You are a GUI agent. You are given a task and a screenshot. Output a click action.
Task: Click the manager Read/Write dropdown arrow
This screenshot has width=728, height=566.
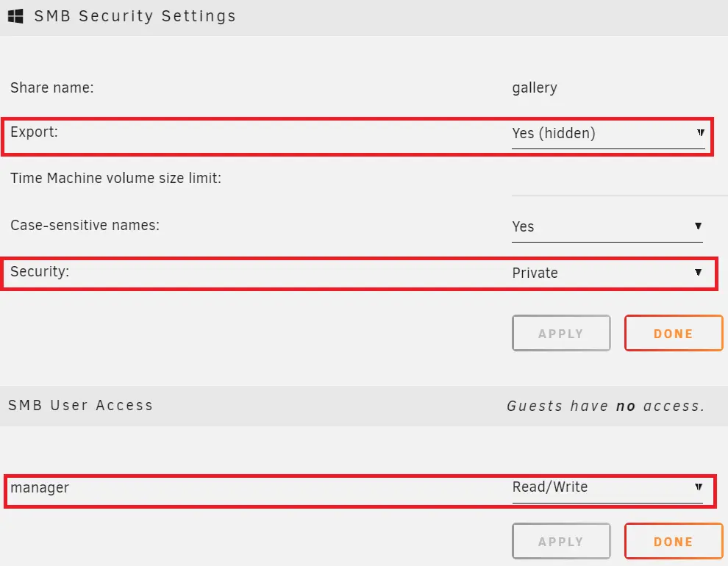point(699,487)
